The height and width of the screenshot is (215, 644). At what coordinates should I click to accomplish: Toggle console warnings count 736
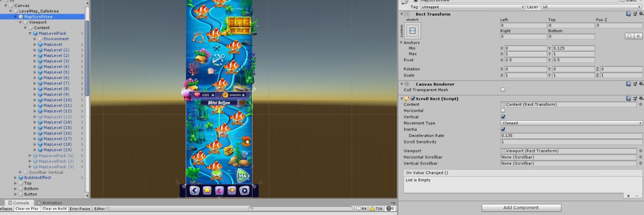pos(376,208)
